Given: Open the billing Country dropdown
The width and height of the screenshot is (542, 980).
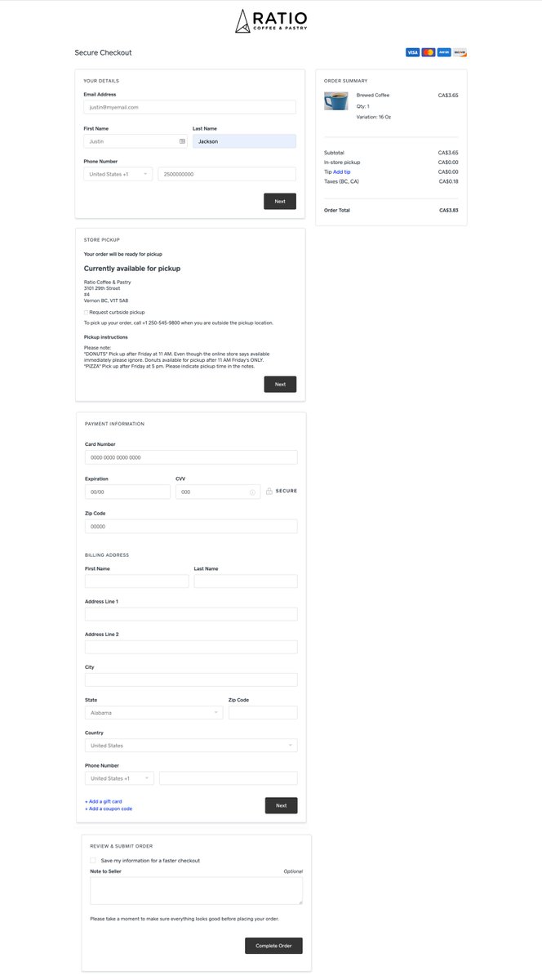Looking at the screenshot, I should tap(191, 746).
